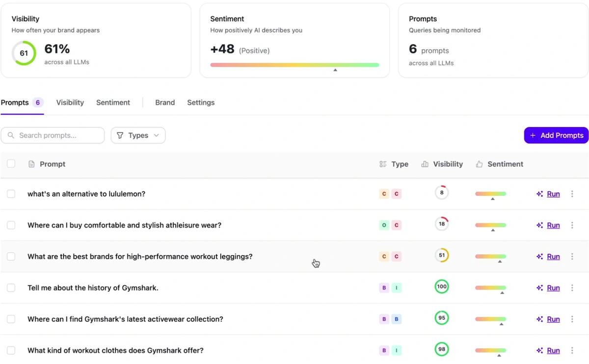
Task: Tick checkbox for athleisure wear prompt
Action: pyautogui.click(x=11, y=225)
